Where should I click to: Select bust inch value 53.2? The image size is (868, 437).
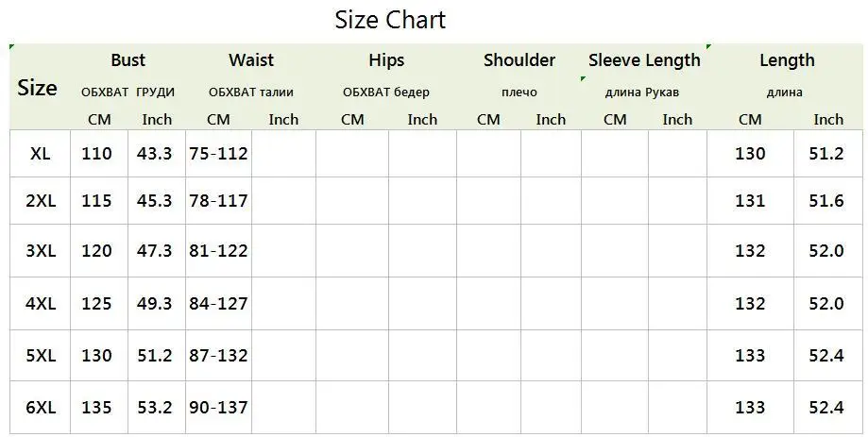click(x=155, y=408)
